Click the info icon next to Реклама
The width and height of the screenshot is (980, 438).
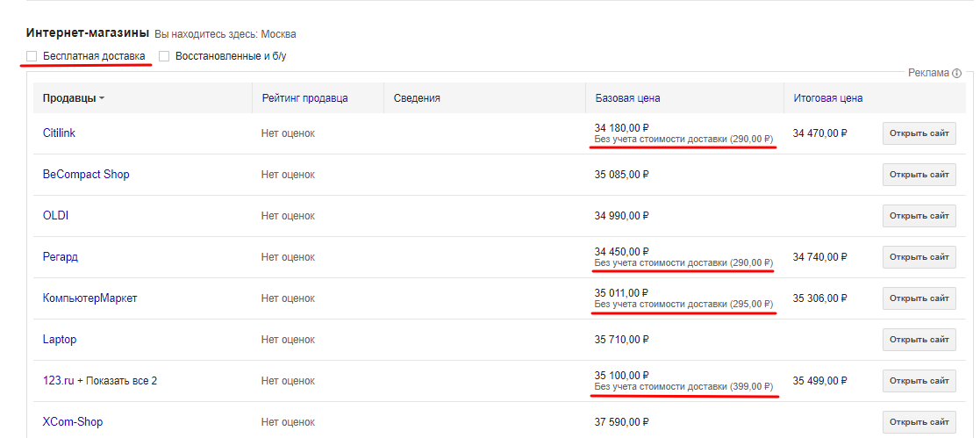click(956, 73)
